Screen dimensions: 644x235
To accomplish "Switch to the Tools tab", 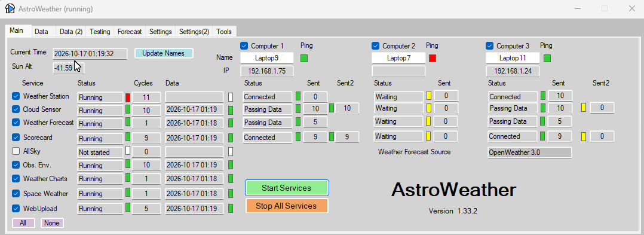I will point(224,32).
